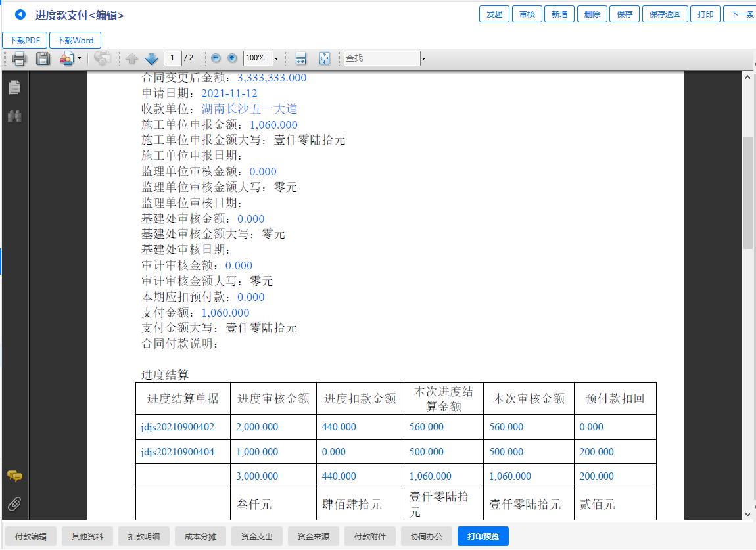Open the comments panel icon

tap(14, 476)
